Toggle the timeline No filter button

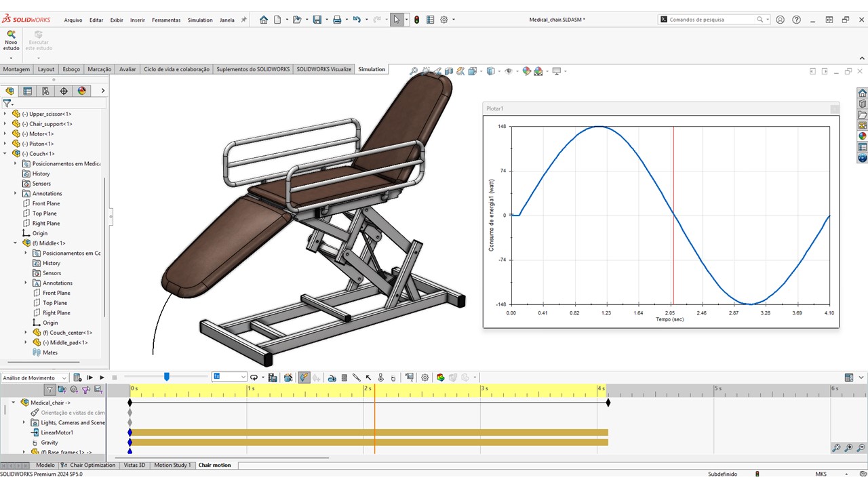50,390
